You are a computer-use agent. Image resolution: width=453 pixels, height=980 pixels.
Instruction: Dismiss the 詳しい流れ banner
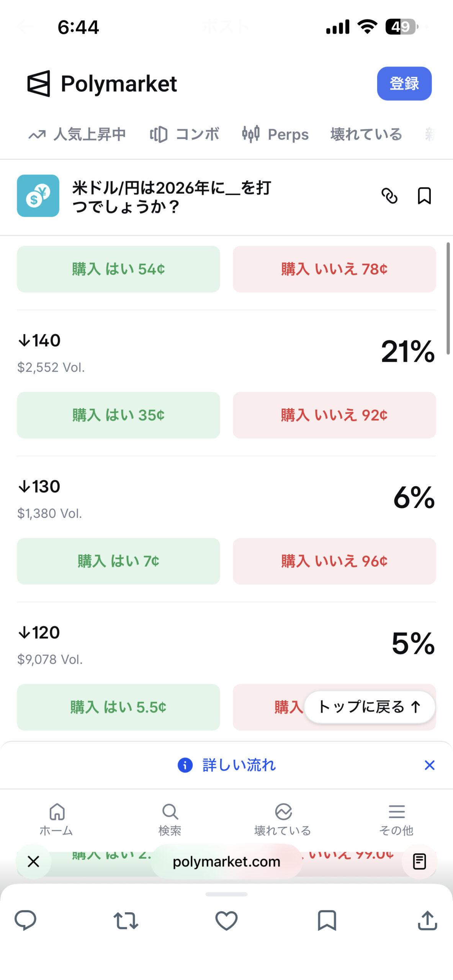coord(430,765)
